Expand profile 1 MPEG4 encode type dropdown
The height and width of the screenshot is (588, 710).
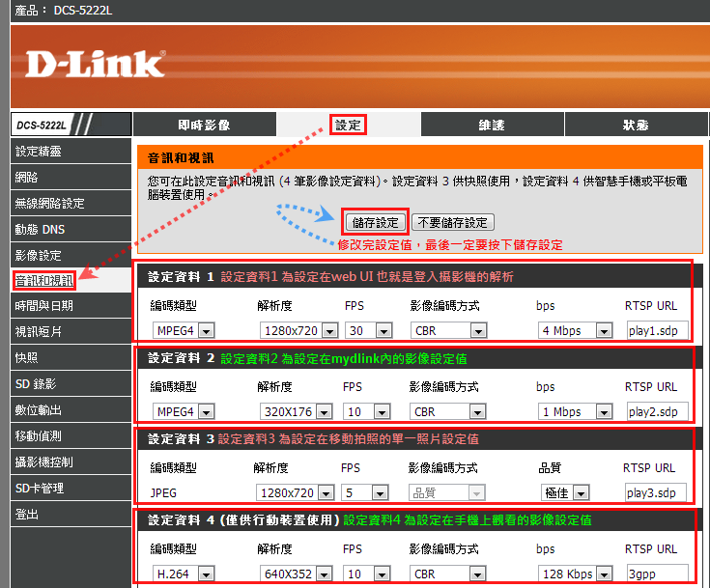pos(184,331)
